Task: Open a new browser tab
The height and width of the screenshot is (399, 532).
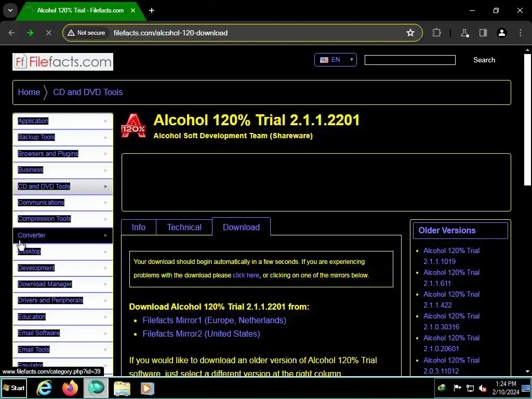Action: click(152, 10)
